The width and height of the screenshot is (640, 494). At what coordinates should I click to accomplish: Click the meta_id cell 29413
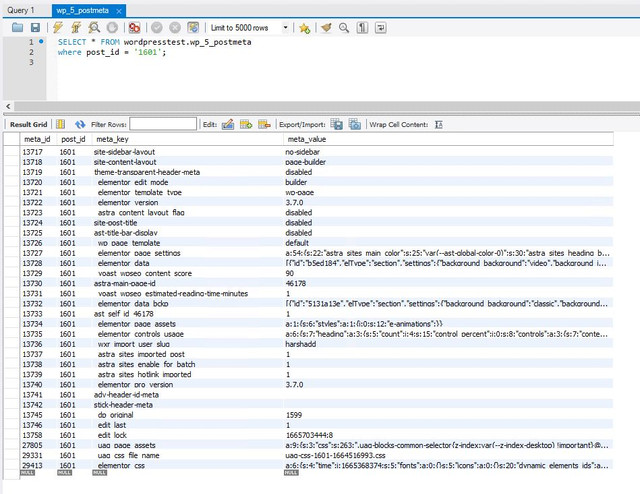click(38, 465)
